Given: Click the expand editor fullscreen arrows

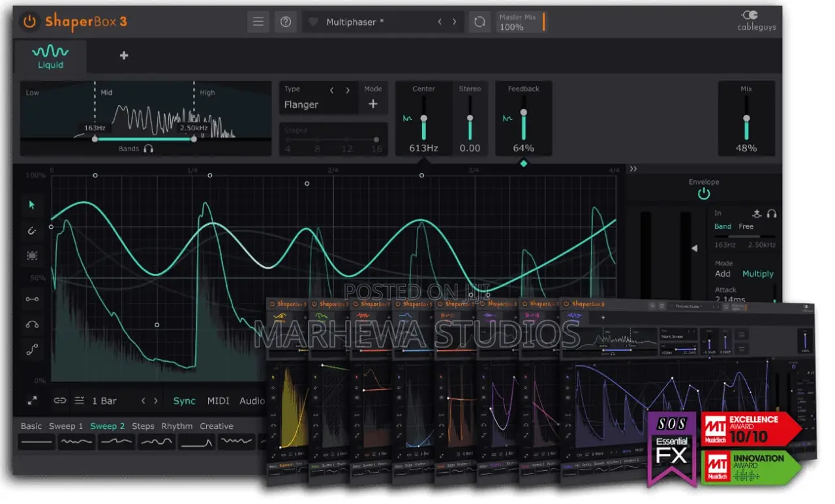Looking at the screenshot, I should (32, 400).
